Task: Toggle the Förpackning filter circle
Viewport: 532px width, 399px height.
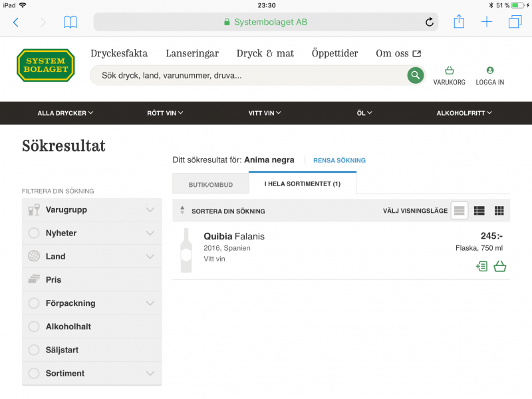Action: 34,303
